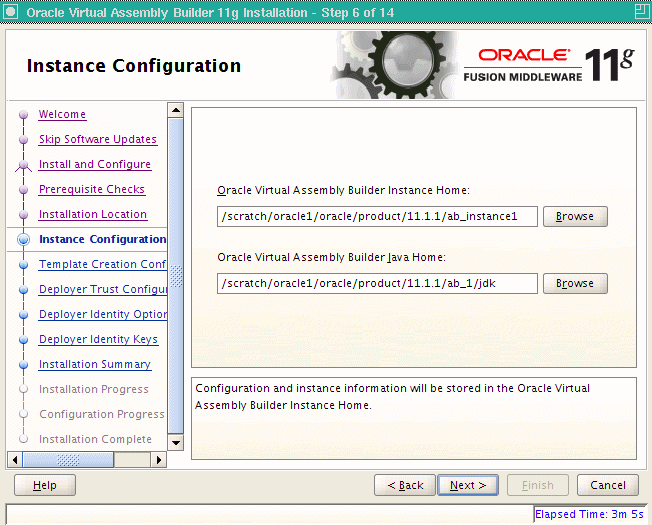This screenshot has height=525, width=652.
Task: Focus the Java Home path field
Action: pyautogui.click(x=377, y=283)
